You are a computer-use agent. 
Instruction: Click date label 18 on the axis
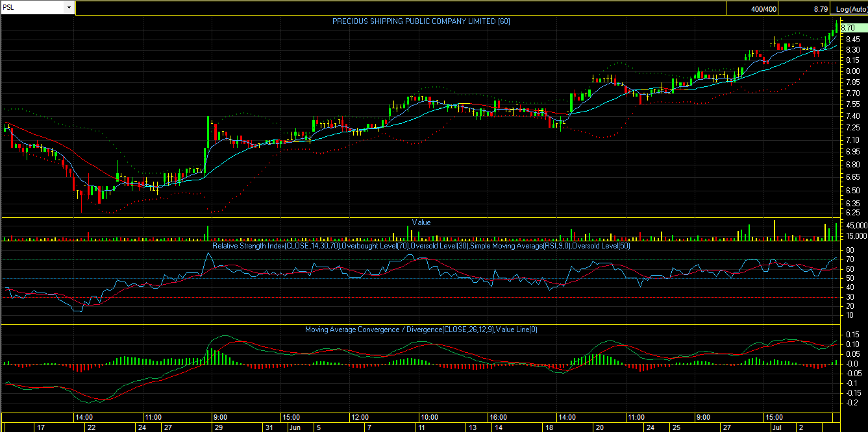click(x=548, y=427)
